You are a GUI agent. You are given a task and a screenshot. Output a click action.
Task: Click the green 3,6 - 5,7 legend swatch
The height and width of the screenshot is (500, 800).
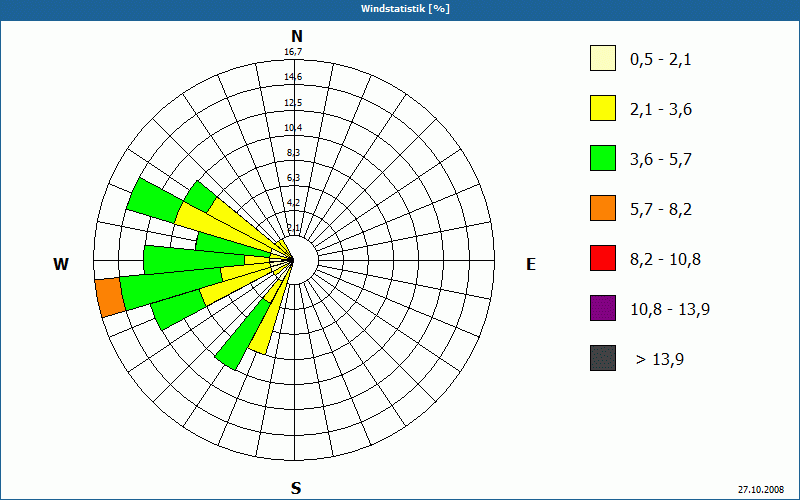(x=603, y=158)
